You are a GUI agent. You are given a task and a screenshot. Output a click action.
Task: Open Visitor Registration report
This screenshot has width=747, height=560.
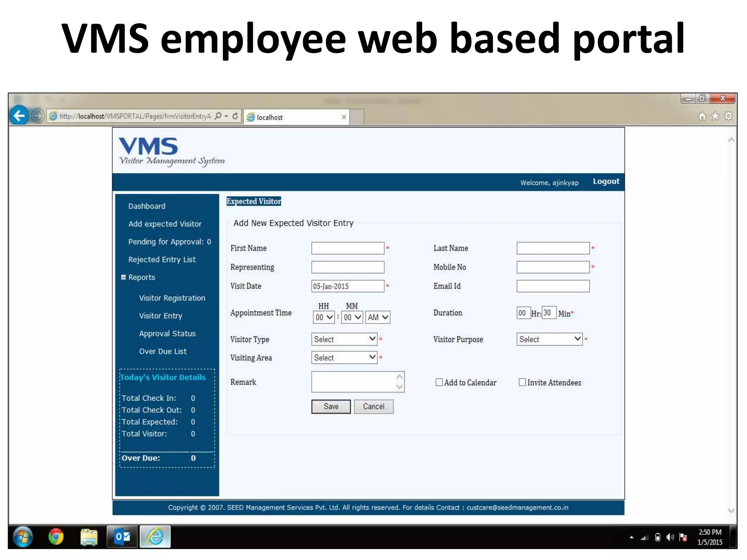172,298
